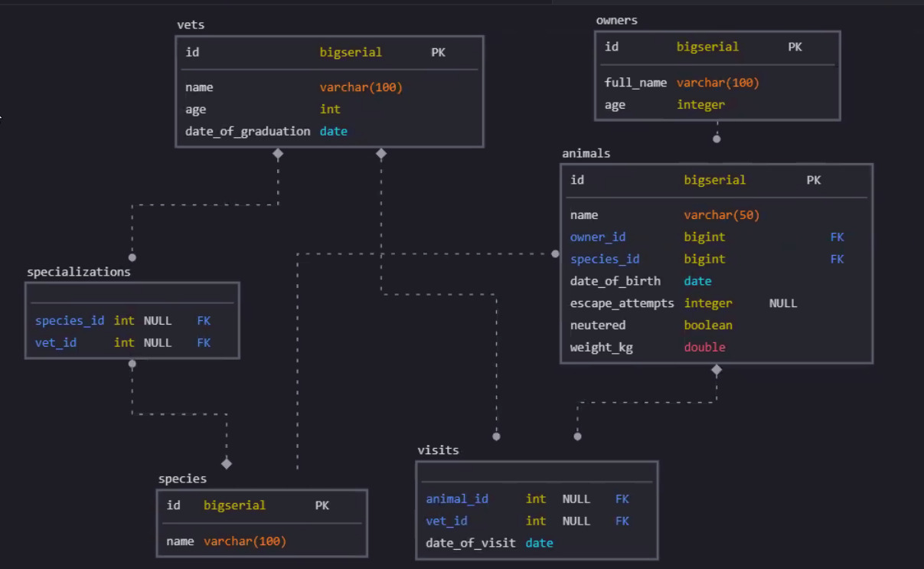
Task: Select the diamond connector below the vets table
Action: pyautogui.click(x=278, y=153)
